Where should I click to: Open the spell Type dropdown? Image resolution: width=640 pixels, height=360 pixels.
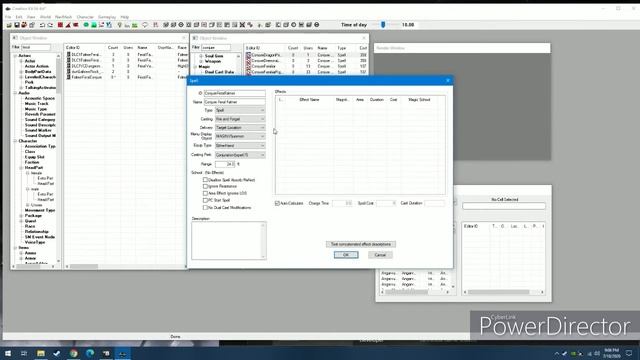[x=240, y=110]
